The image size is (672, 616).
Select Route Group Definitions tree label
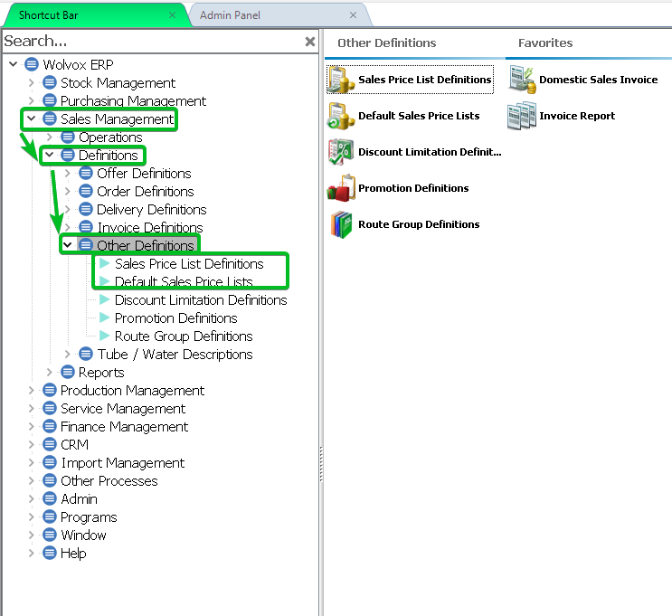tap(184, 336)
